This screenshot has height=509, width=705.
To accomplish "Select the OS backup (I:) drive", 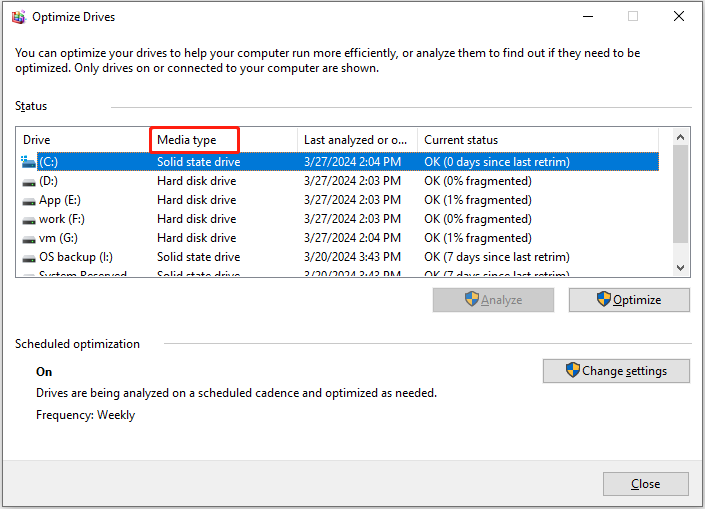I will pyautogui.click(x=339, y=257).
